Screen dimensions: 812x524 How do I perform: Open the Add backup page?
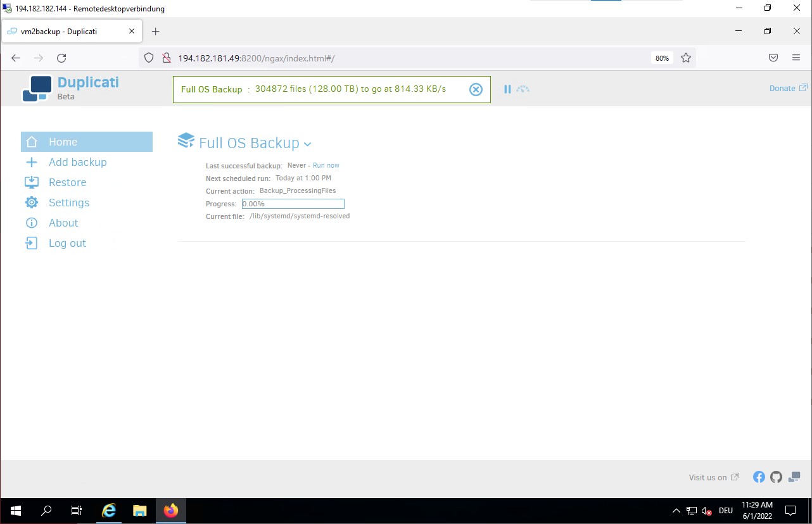pyautogui.click(x=77, y=162)
